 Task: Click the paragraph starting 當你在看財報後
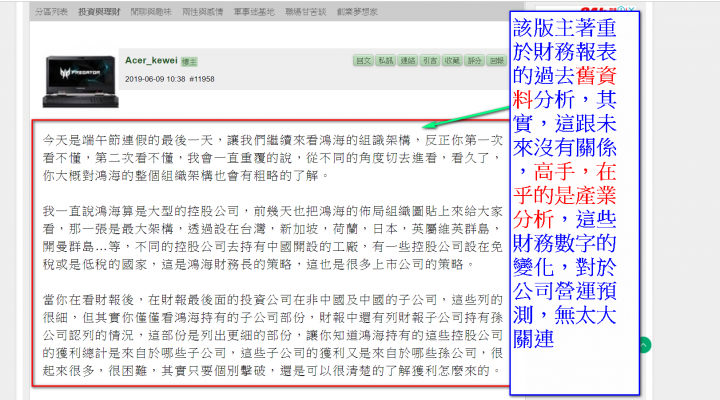[273, 335]
